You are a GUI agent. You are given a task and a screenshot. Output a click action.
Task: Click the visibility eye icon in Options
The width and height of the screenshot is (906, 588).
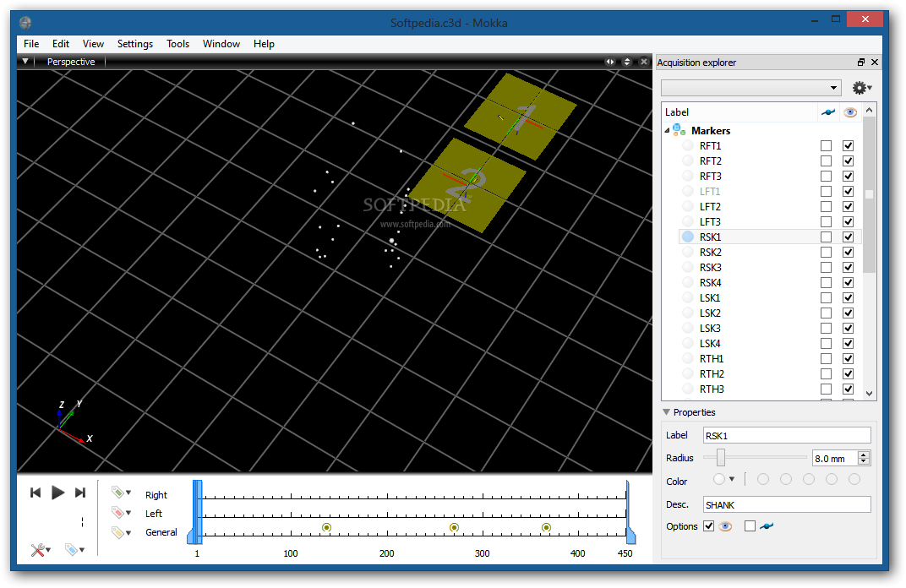click(x=725, y=526)
